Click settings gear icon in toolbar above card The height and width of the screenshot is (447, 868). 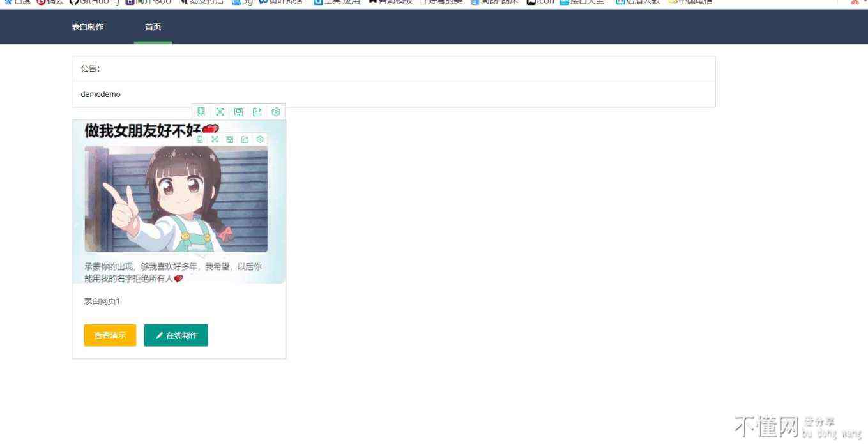click(276, 112)
